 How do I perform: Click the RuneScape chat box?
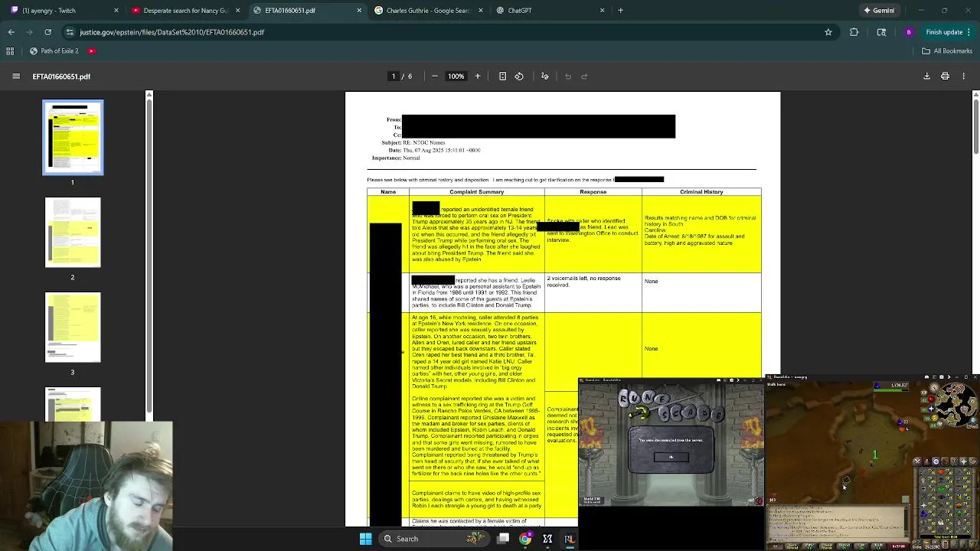837,523
